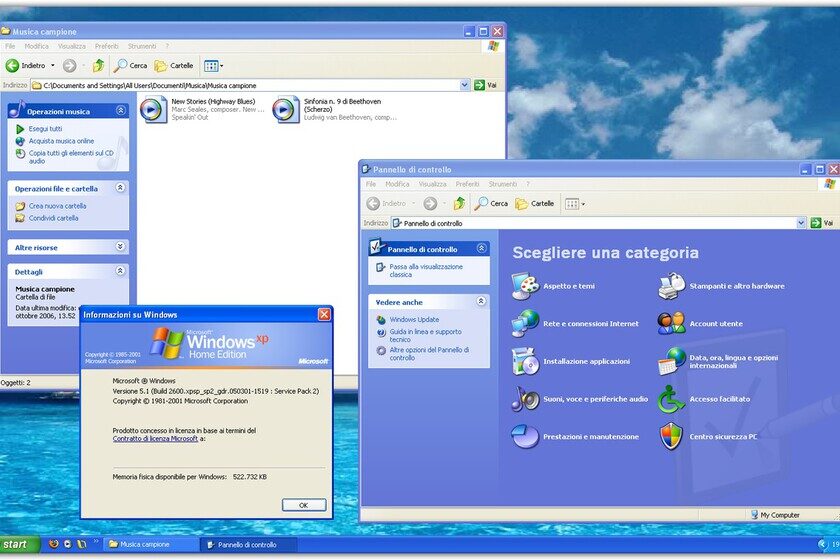Open the File menu in Musica campione
The height and width of the screenshot is (560, 840).
(x=10, y=46)
